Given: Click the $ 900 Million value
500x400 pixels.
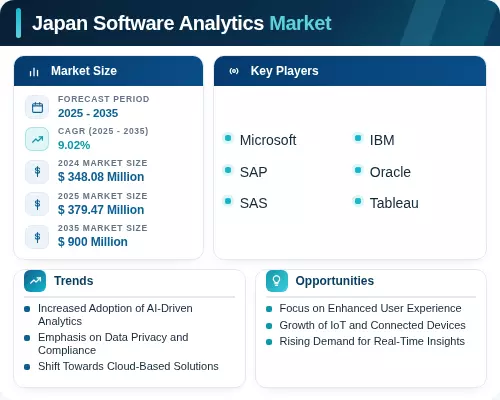Looking at the screenshot, I should point(93,242).
